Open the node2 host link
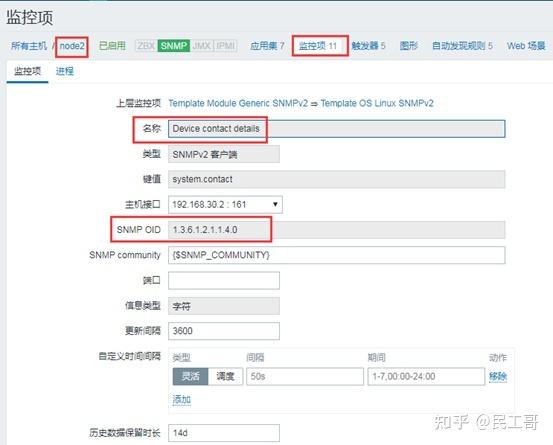The width and height of the screenshot is (553, 445). pos(72,46)
